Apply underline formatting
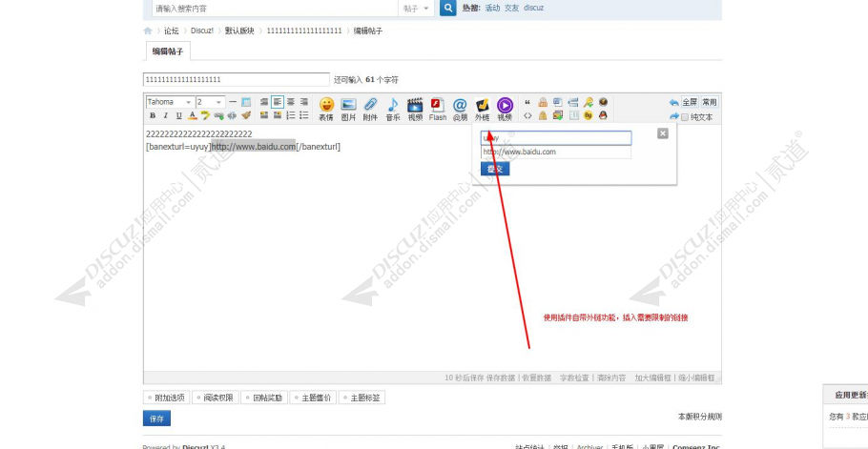868x449 pixels. tap(178, 115)
